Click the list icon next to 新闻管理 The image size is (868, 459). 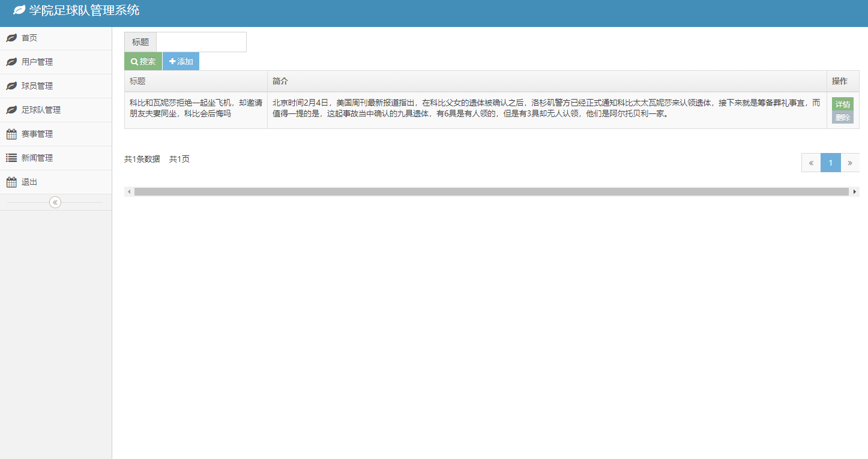tap(10, 157)
